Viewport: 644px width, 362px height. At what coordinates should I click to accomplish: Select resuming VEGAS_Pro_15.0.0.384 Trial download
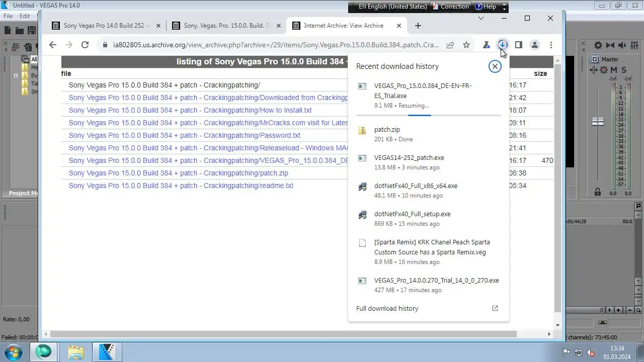pos(428,96)
